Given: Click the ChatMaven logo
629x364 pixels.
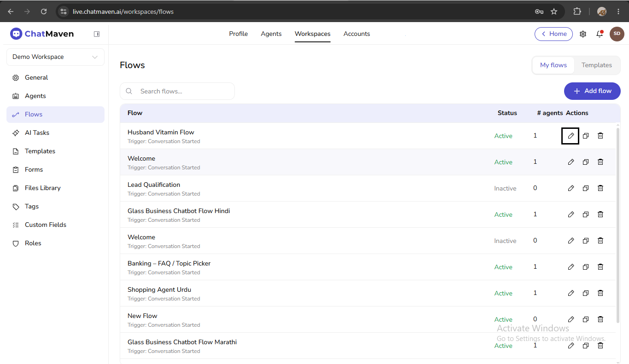Looking at the screenshot, I should click(x=42, y=34).
